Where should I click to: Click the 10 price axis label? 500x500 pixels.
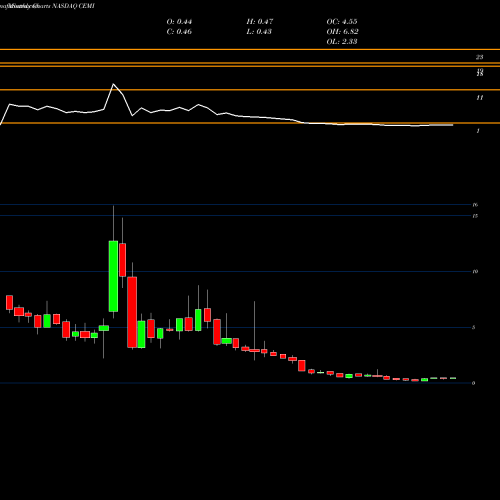click(475, 271)
